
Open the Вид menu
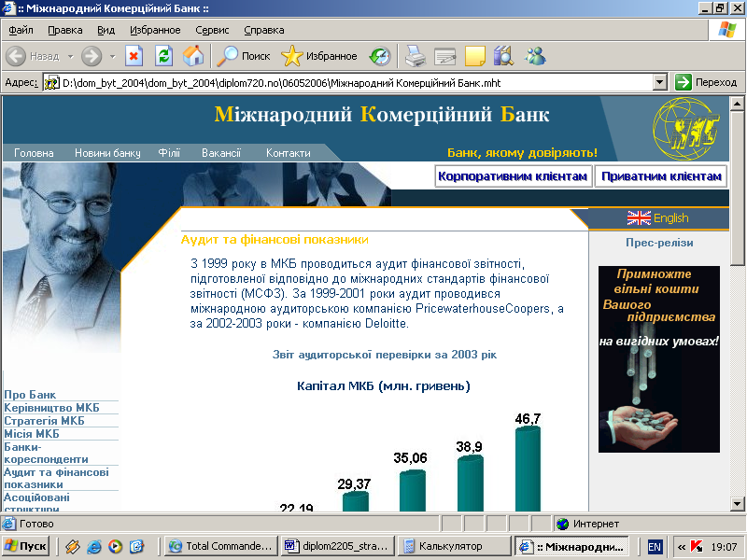pyautogui.click(x=106, y=30)
